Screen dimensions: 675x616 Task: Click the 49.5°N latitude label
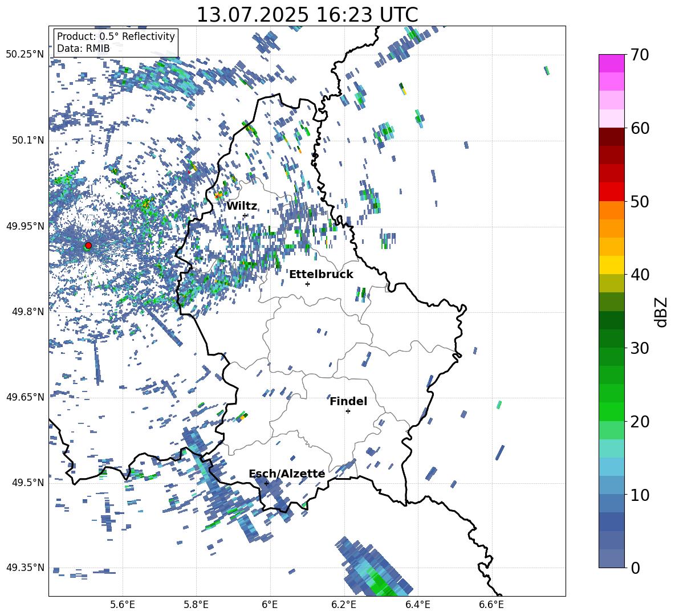pyautogui.click(x=27, y=482)
